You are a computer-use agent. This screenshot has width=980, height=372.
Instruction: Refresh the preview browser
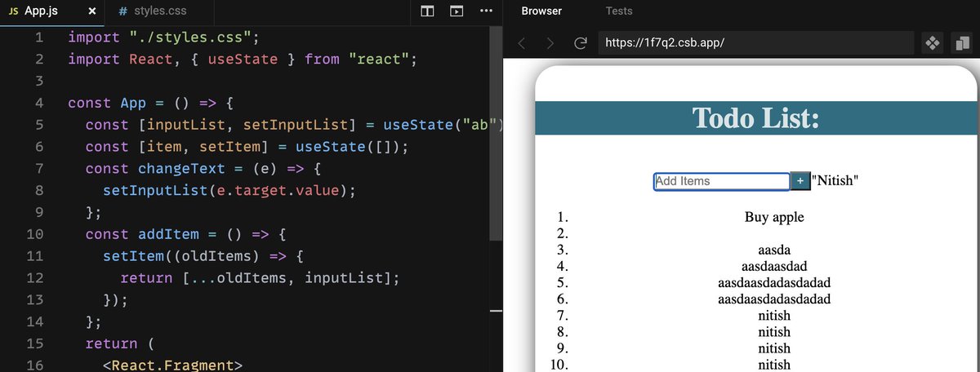coord(581,43)
